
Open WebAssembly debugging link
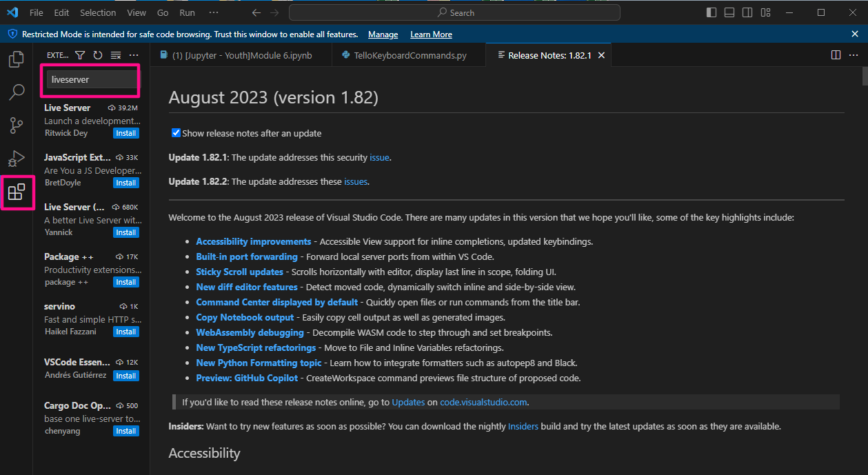(250, 332)
